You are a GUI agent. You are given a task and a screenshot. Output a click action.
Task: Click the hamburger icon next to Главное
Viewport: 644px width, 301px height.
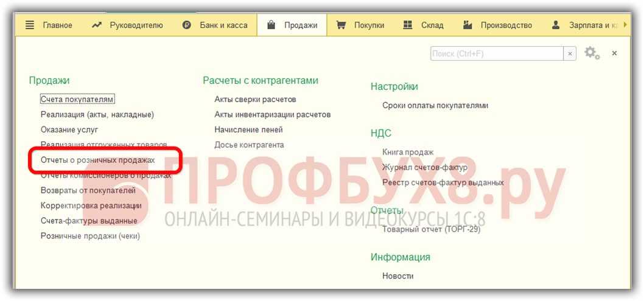30,26
